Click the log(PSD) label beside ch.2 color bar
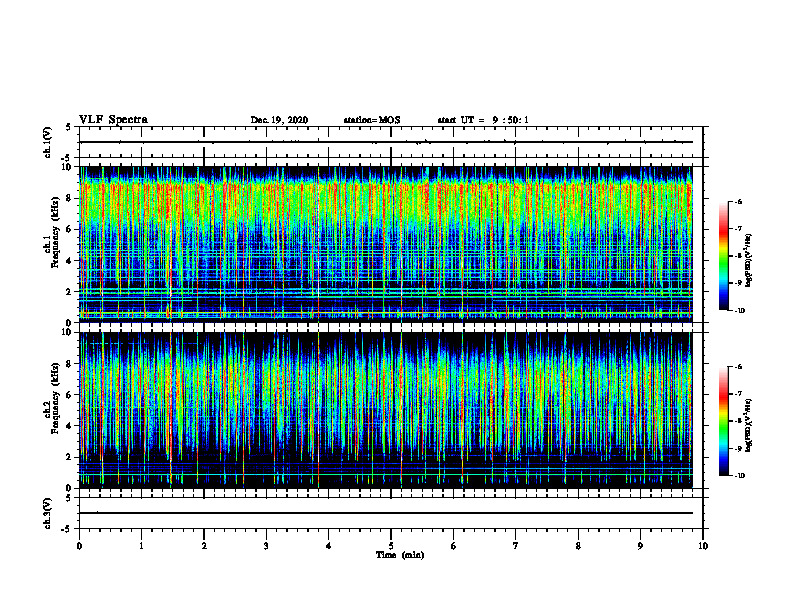 [749, 426]
